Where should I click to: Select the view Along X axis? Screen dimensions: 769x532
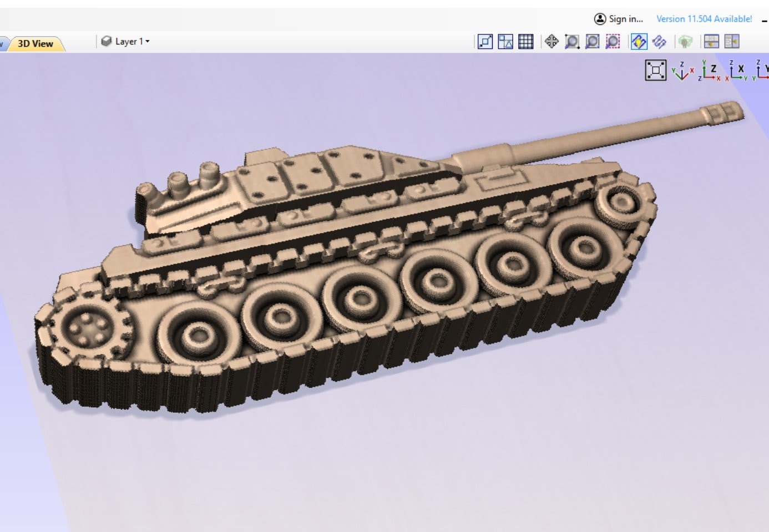[738, 70]
